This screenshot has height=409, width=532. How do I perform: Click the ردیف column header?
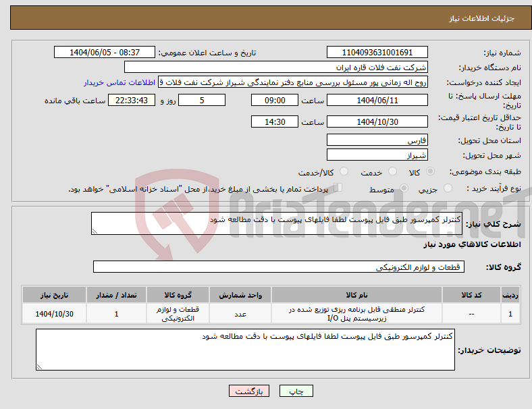point(510,295)
